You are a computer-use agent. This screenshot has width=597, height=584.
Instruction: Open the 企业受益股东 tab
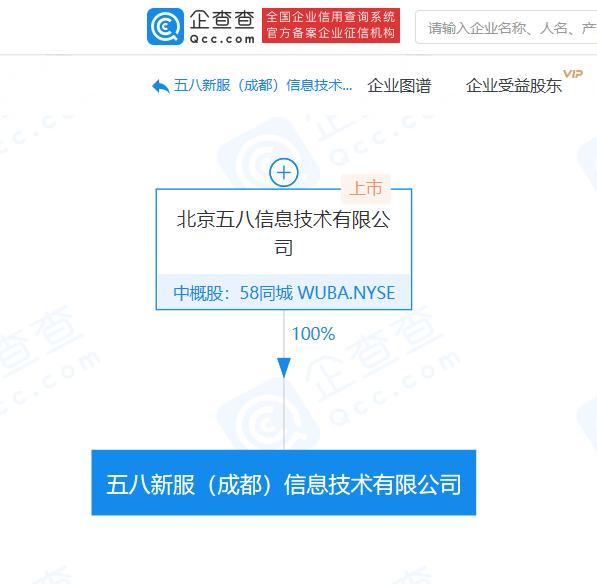click(514, 86)
